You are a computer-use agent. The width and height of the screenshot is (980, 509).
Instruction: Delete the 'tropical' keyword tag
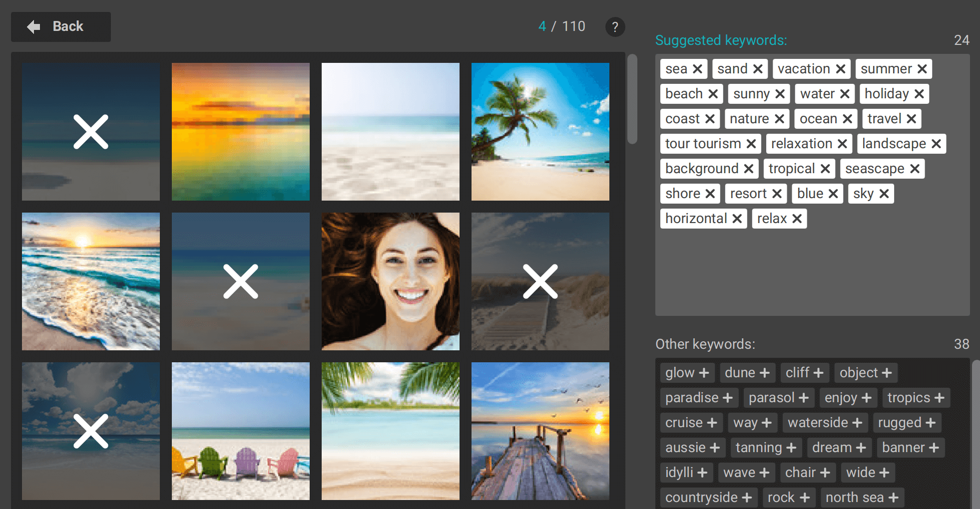pyautogui.click(x=825, y=169)
